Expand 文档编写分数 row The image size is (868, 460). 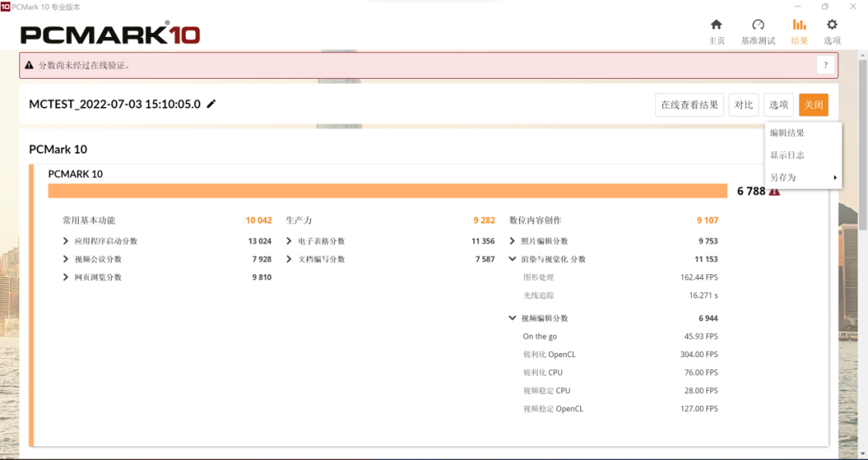pos(289,259)
